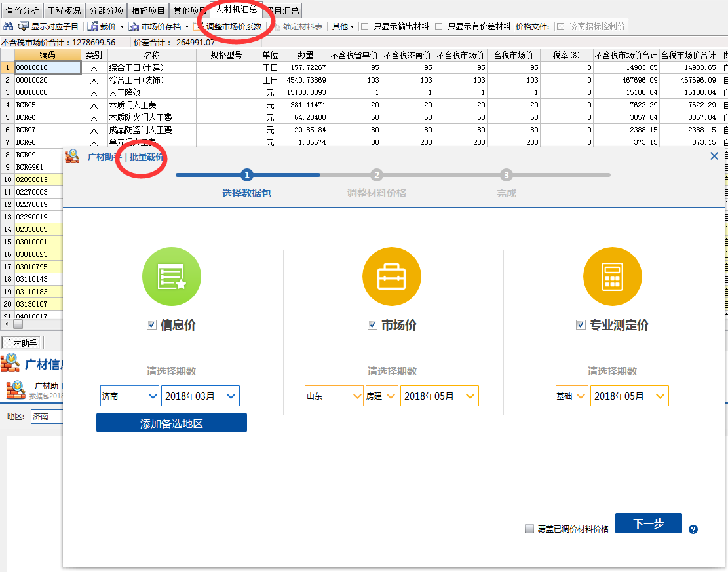Image resolution: width=728 pixels, height=572 pixels.
Task: Click the 载价 toolbar icon
Action: pyautogui.click(x=93, y=26)
